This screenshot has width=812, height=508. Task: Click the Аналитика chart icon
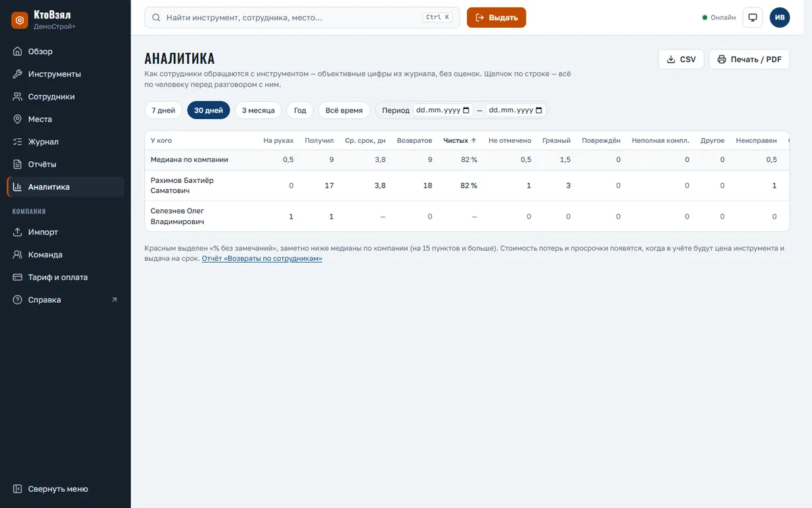(x=18, y=187)
